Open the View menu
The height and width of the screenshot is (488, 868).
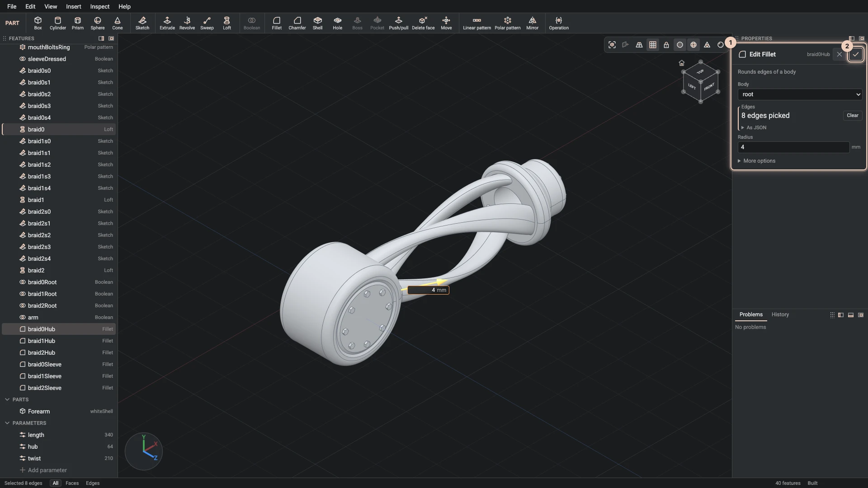[51, 6]
